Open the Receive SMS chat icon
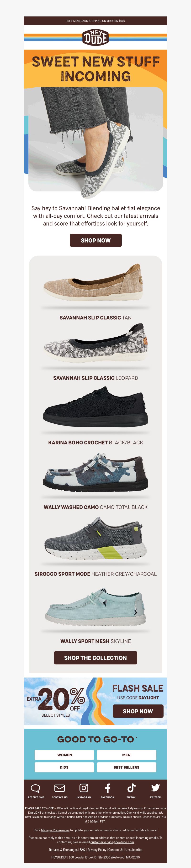This screenshot has width=191, height=868. tap(35, 788)
